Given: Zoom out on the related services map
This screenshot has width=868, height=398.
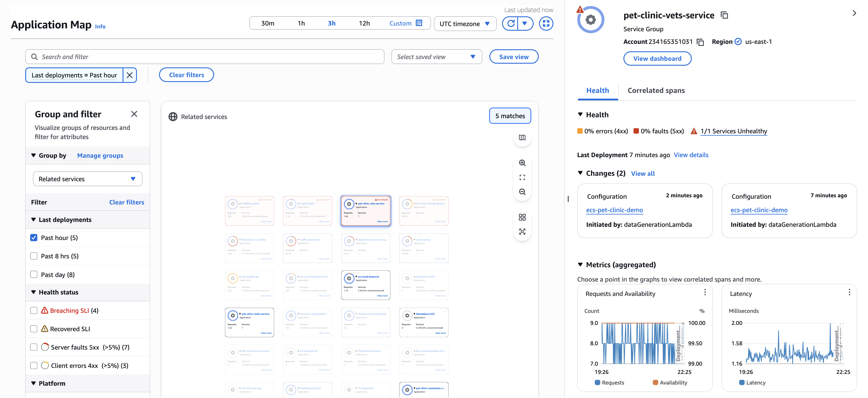Looking at the screenshot, I should [x=522, y=192].
